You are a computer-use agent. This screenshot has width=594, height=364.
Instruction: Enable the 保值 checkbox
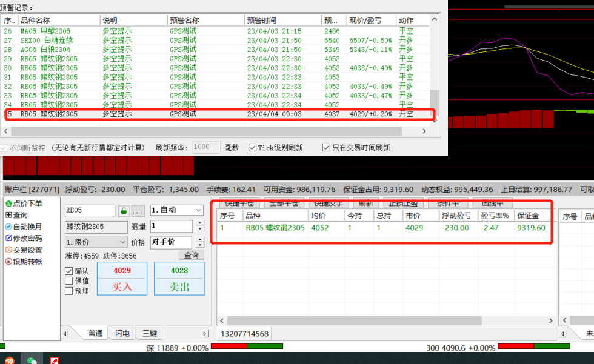click(x=69, y=281)
